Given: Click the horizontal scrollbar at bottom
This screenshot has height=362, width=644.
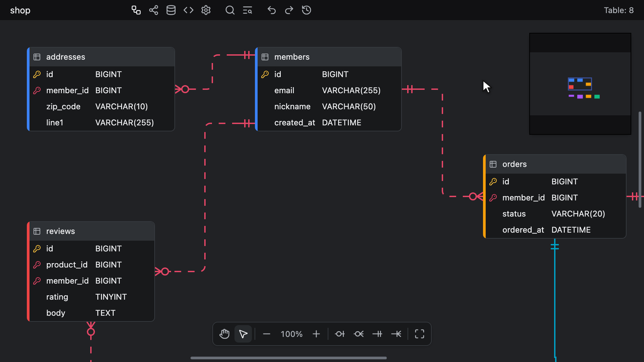Looking at the screenshot, I should tap(288, 358).
